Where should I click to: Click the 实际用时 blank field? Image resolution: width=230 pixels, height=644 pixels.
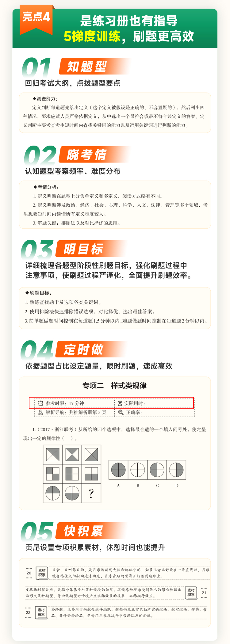coord(154,403)
